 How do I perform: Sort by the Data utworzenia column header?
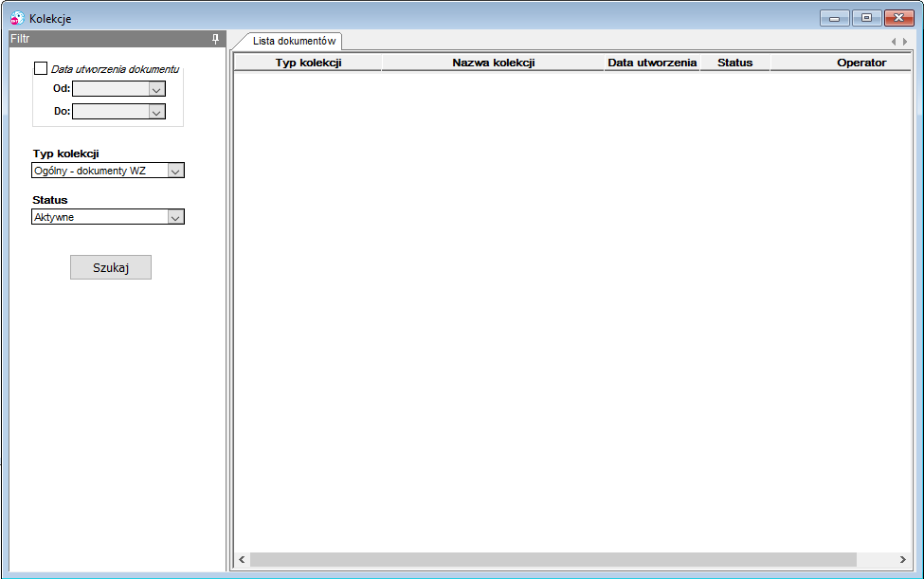pos(652,63)
